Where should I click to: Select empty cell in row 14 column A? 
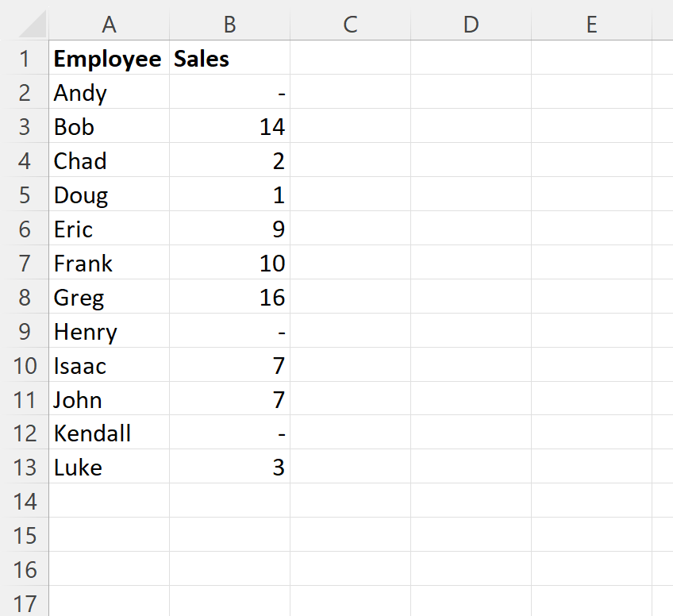108,501
